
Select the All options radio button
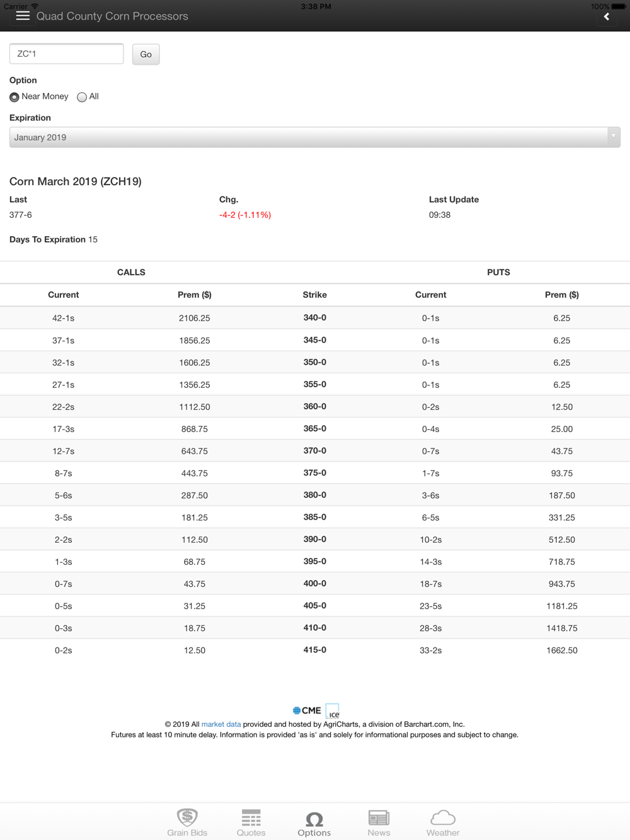coord(82,97)
